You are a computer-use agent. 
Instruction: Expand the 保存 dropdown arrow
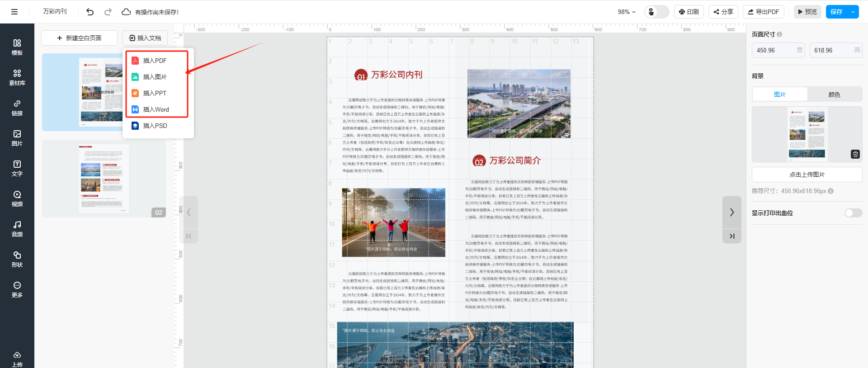(853, 12)
